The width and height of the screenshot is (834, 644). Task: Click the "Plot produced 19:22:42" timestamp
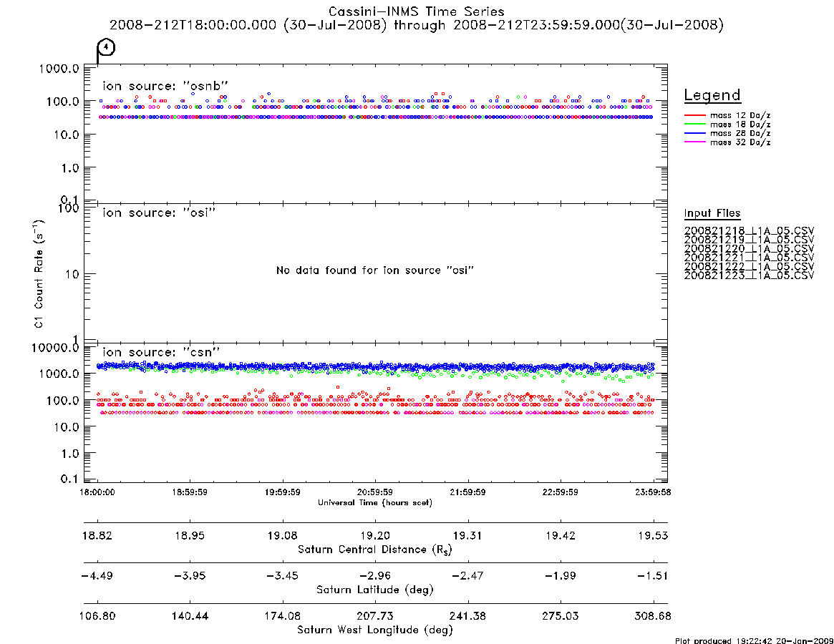(754, 640)
